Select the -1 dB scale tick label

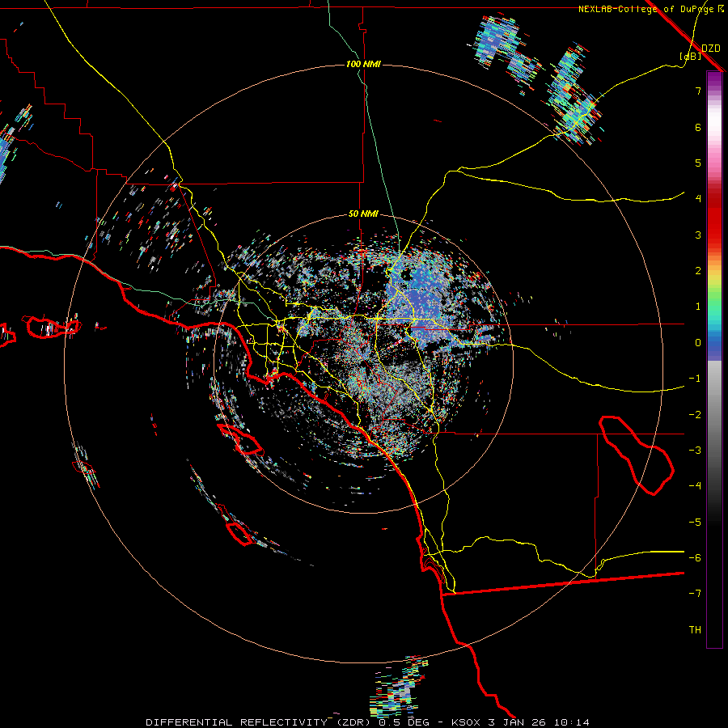coord(695,379)
